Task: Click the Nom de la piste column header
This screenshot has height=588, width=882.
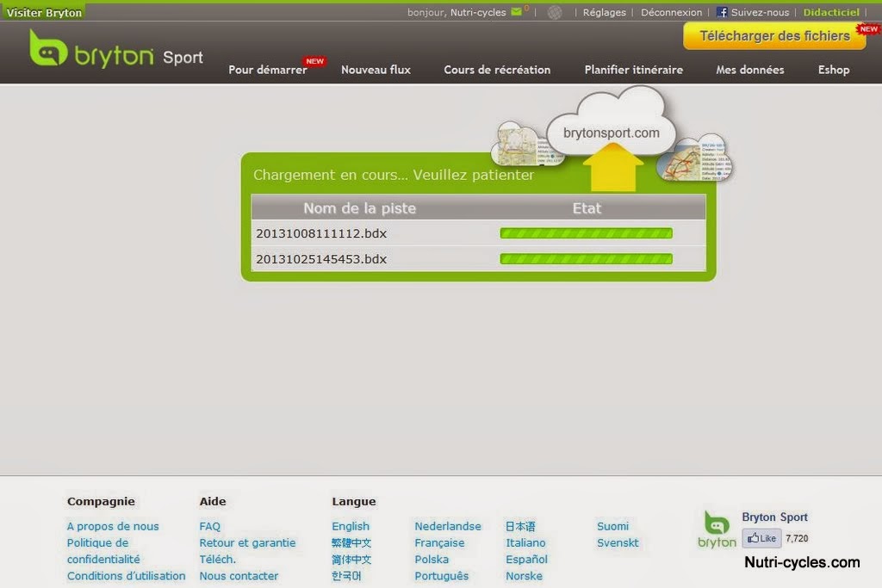Action: (360, 208)
